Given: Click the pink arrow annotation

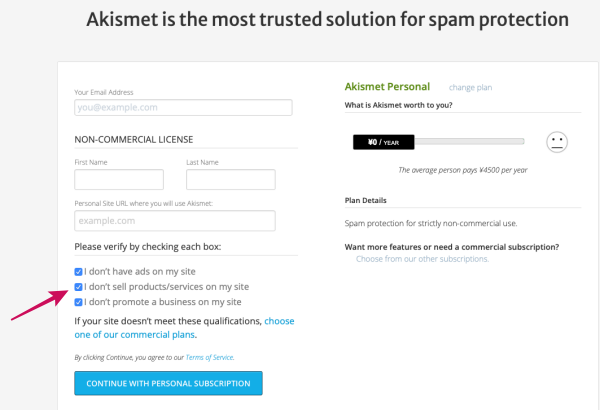Looking at the screenshot, I should click(x=41, y=304).
